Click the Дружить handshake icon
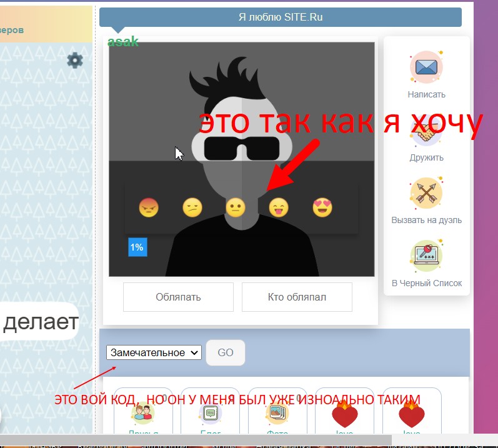The image size is (498, 448). [x=426, y=133]
